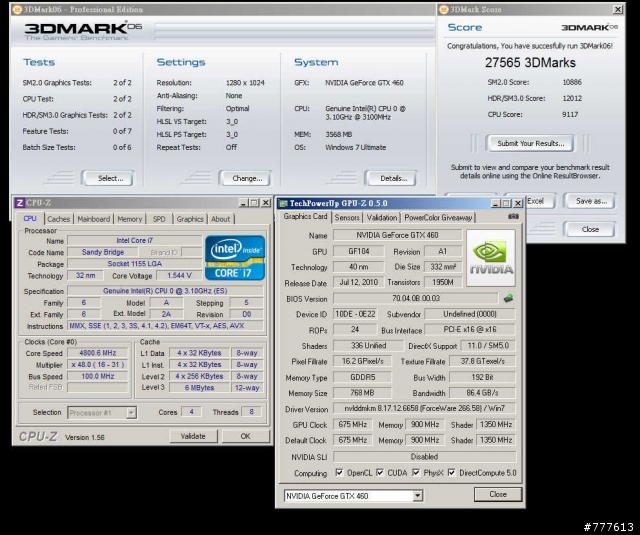
Task: Click Select... button under Tests
Action: coord(109,178)
